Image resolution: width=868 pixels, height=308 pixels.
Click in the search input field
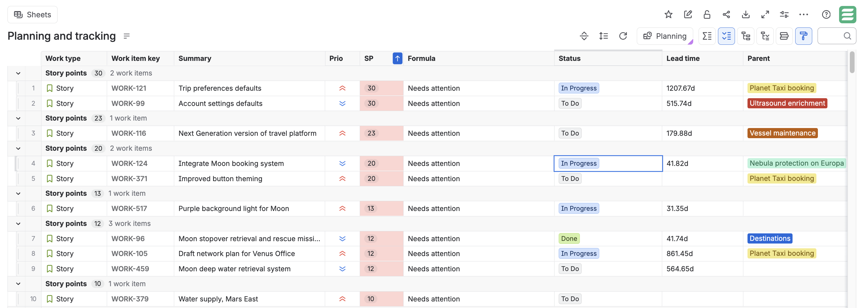click(x=837, y=36)
